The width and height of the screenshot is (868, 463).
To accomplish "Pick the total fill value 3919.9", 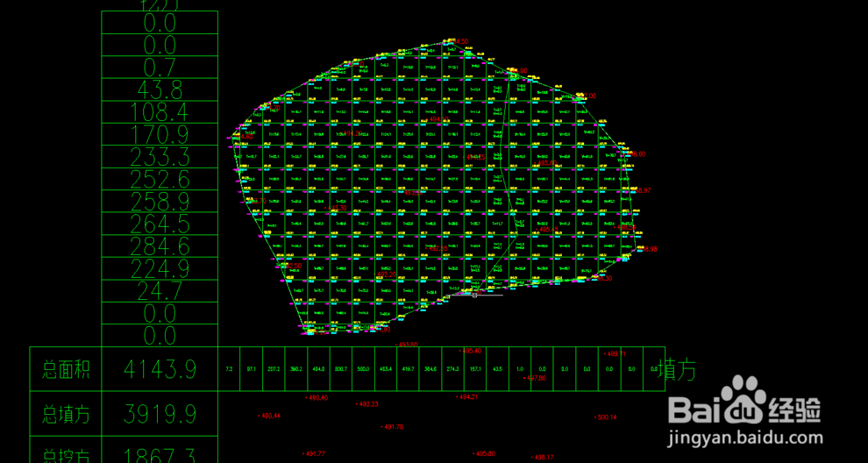I will click(160, 413).
